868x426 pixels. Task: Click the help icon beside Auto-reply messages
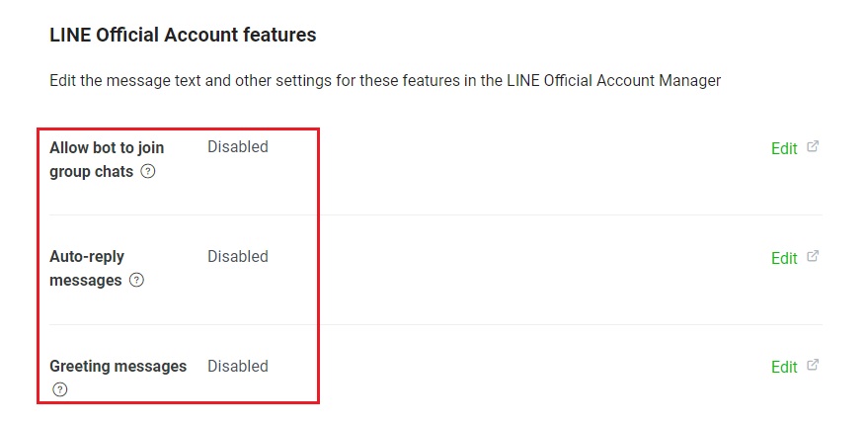(137, 280)
